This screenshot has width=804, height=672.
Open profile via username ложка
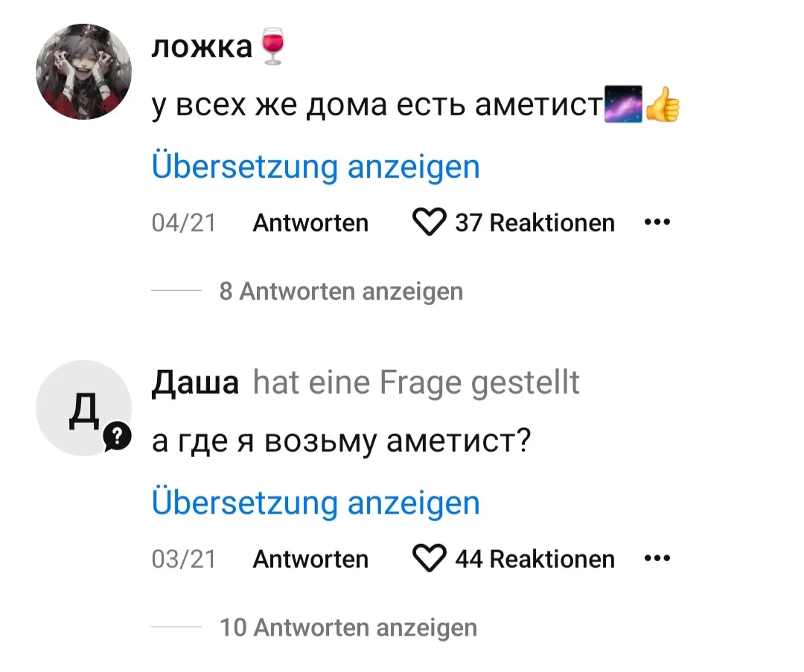click(x=202, y=48)
